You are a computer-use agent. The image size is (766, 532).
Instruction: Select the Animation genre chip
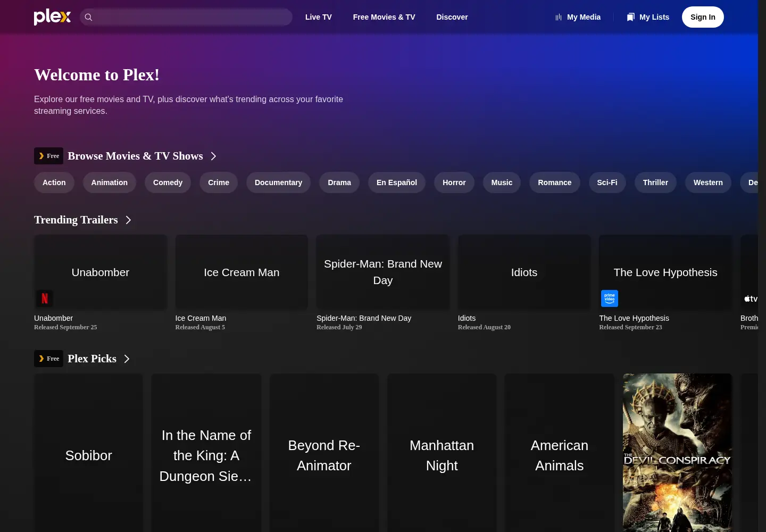[x=110, y=182]
